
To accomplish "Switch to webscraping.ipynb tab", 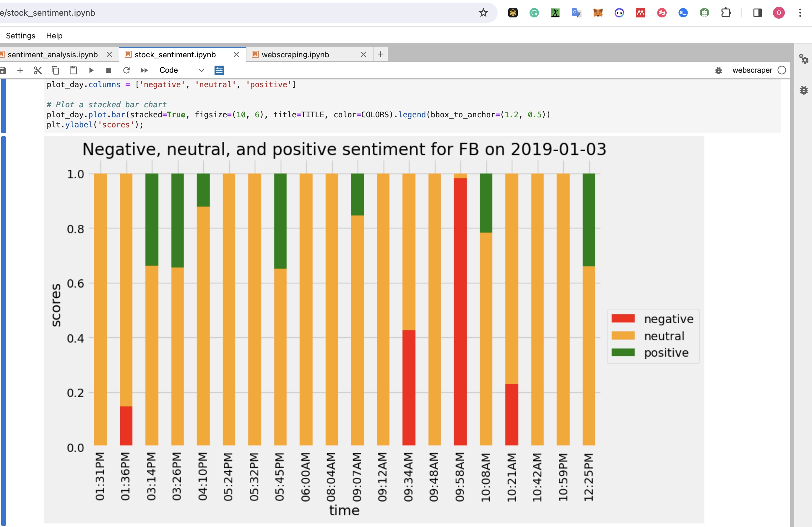I will 295,55.
